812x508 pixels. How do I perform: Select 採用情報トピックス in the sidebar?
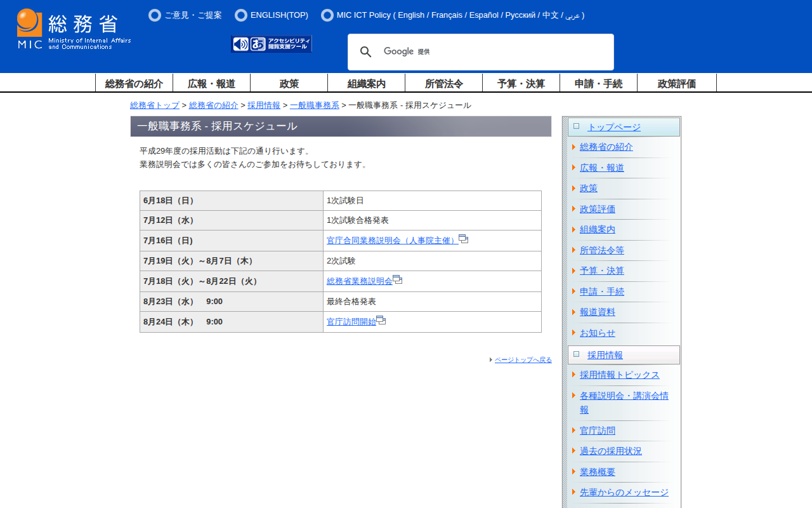click(619, 375)
